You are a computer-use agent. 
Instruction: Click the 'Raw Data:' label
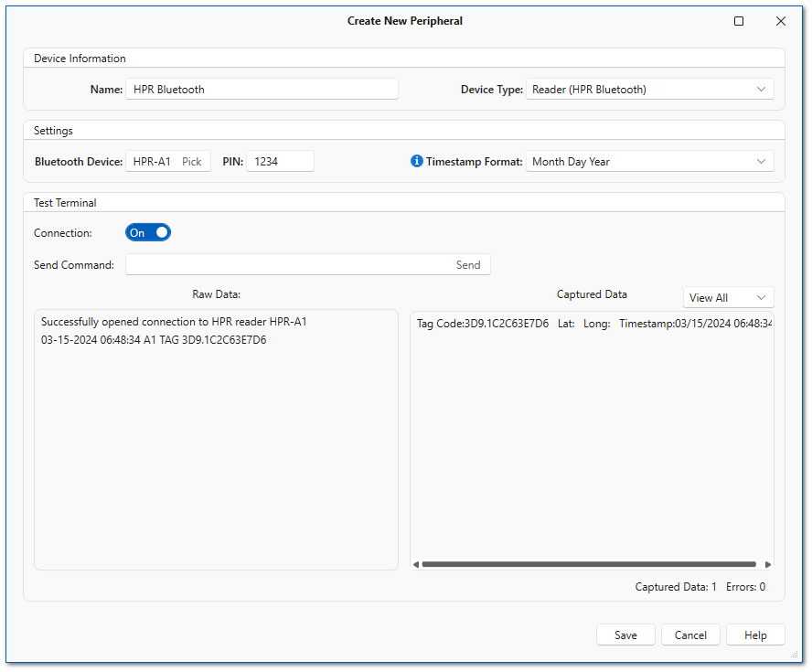(x=217, y=294)
